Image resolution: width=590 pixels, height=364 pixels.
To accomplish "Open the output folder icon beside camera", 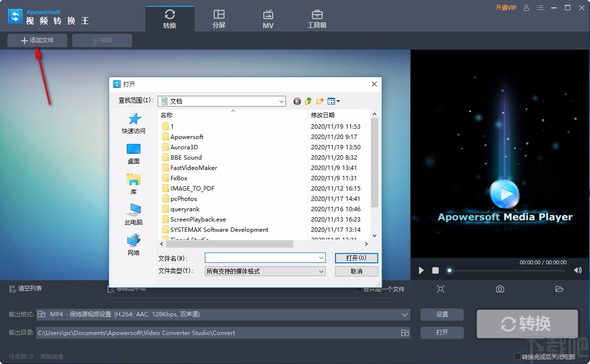I will click(x=559, y=289).
